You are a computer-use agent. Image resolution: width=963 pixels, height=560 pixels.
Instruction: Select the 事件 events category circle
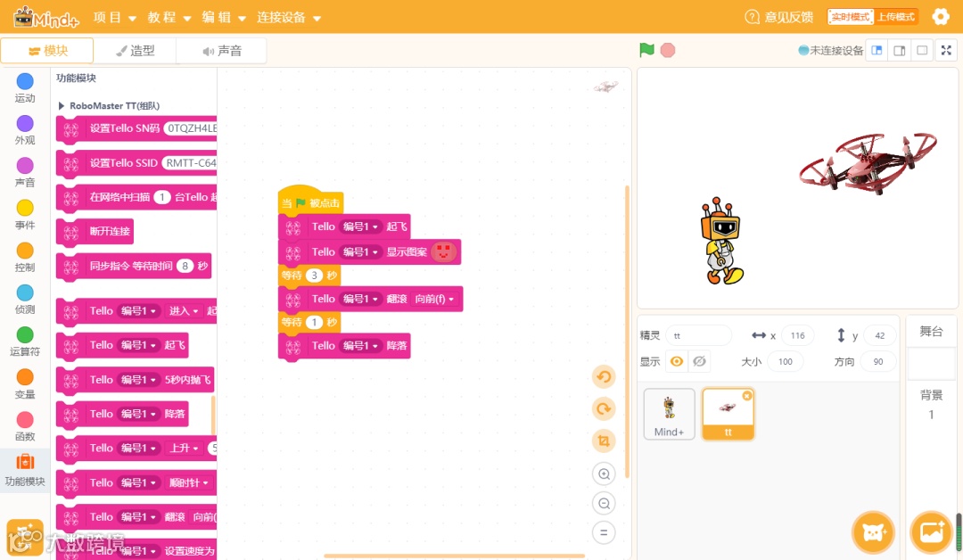point(25,208)
